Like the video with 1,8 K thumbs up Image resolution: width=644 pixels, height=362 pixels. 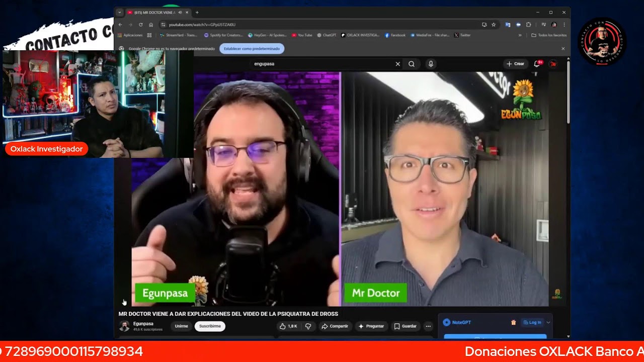pyautogui.click(x=289, y=326)
